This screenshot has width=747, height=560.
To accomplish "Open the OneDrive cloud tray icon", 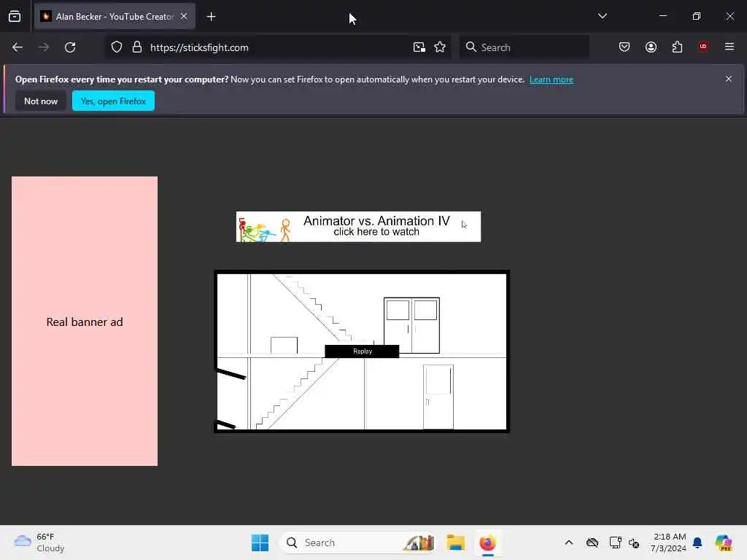I will click(592, 542).
